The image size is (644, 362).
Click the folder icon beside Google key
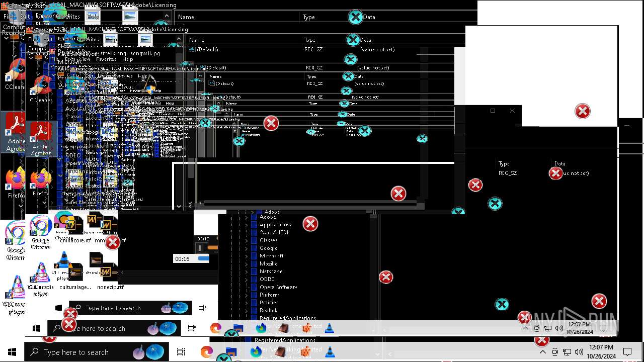point(254,248)
